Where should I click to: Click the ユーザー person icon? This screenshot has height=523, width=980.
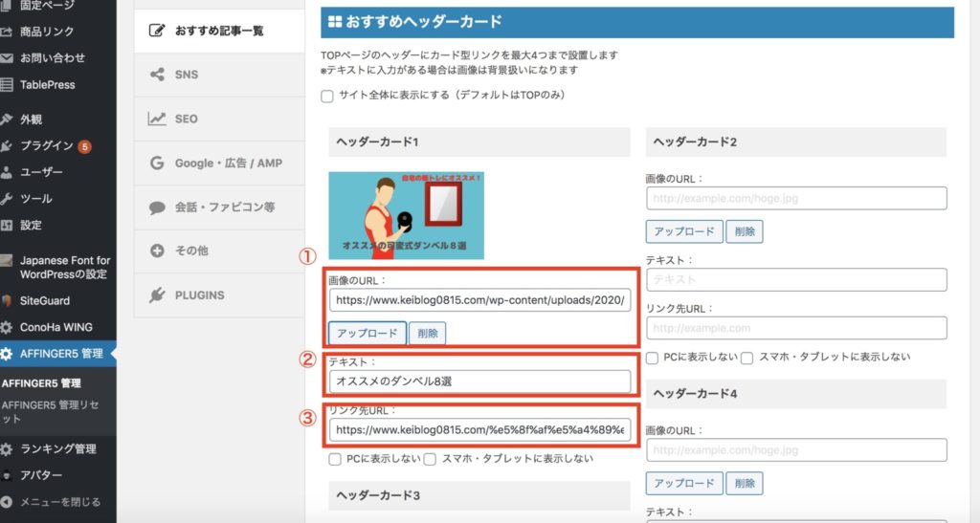(7, 172)
